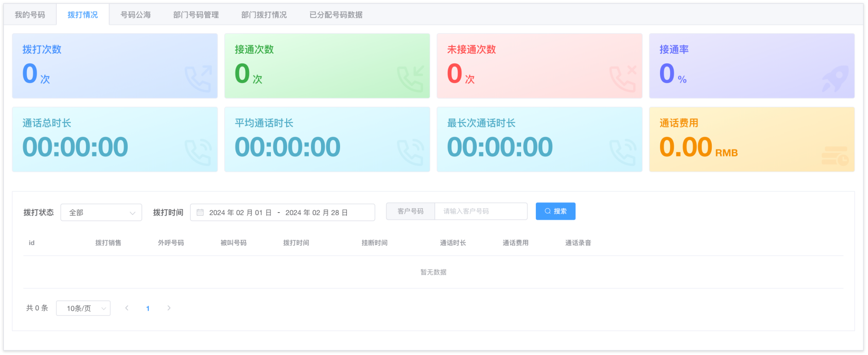This screenshot has height=355, width=868.
Task: Select the 已分配号码数据 tab
Action: point(336,15)
